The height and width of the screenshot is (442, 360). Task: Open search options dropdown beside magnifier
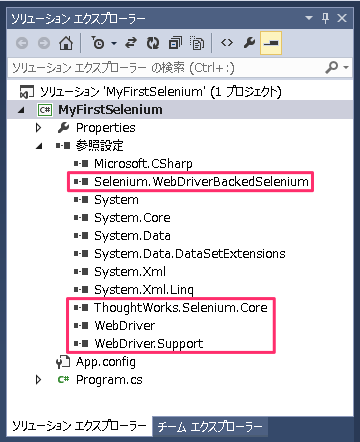pyautogui.click(x=346, y=68)
